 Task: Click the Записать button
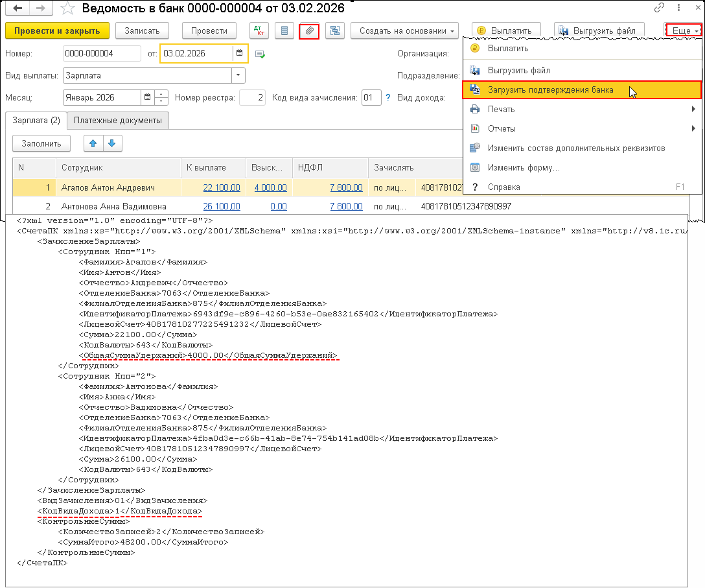(x=142, y=30)
